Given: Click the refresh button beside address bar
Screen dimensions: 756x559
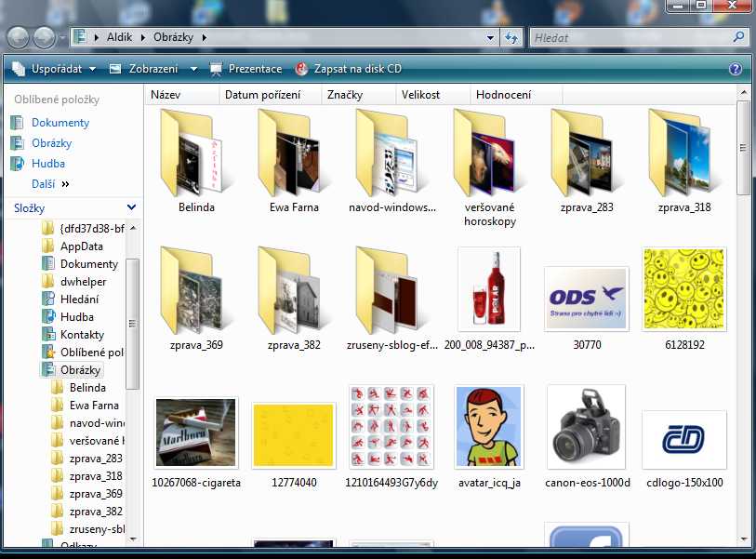Looking at the screenshot, I should pos(511,37).
